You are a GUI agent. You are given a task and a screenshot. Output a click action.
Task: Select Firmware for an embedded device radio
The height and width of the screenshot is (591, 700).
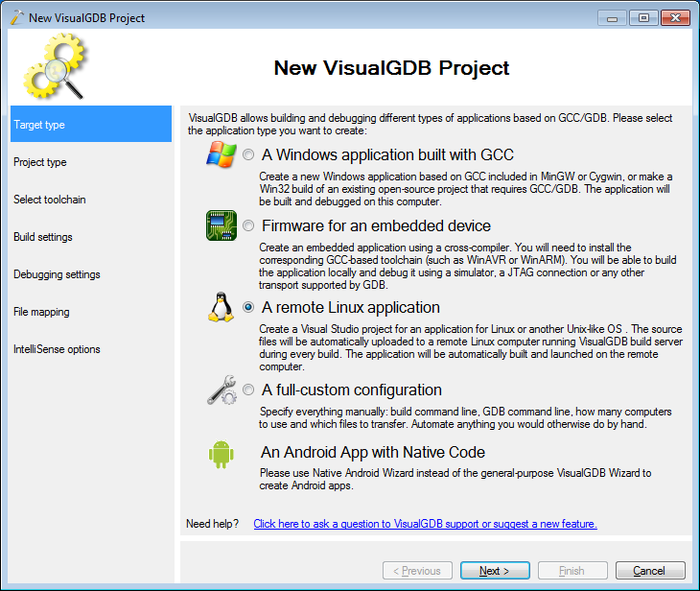[248, 226]
